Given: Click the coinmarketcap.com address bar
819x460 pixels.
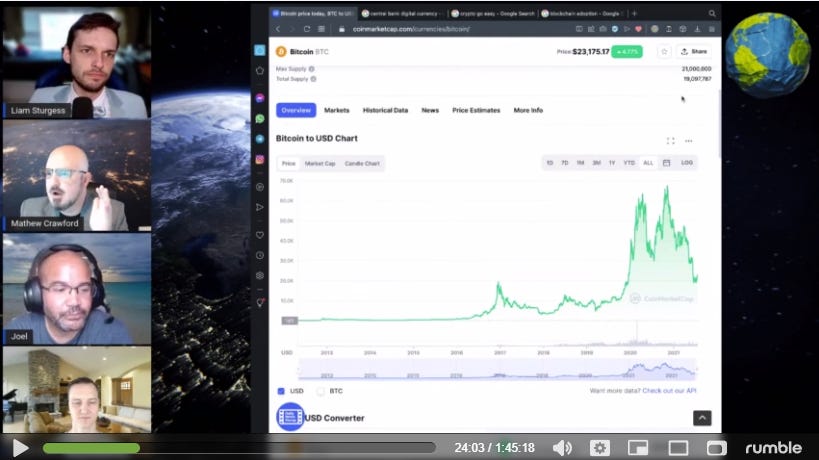Looking at the screenshot, I should [x=413, y=29].
